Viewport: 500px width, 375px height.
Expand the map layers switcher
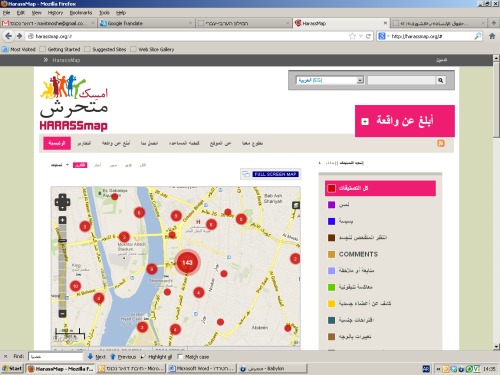[x=296, y=205]
